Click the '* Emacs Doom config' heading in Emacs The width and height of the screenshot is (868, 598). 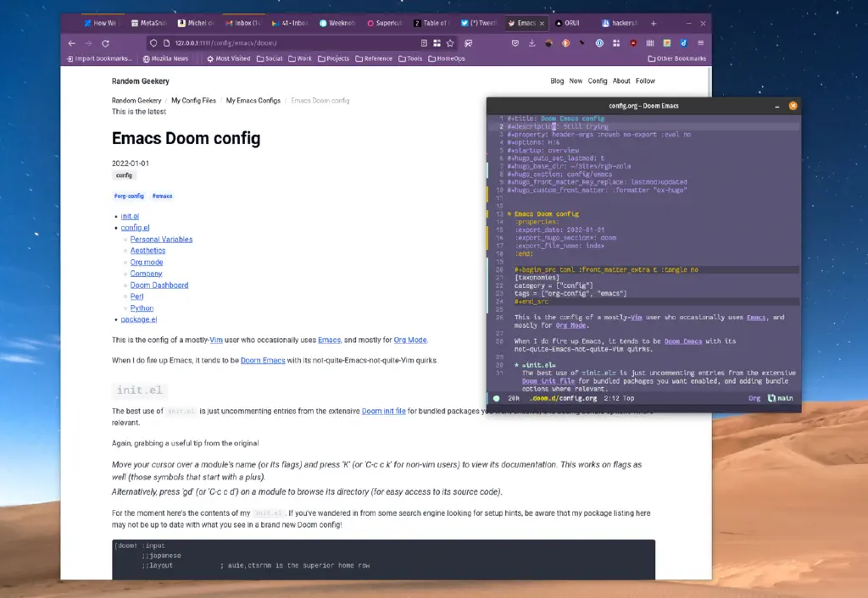[543, 214]
